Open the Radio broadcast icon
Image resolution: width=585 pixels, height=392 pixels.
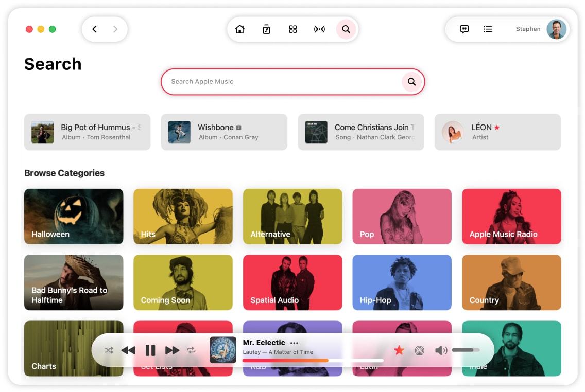point(319,29)
